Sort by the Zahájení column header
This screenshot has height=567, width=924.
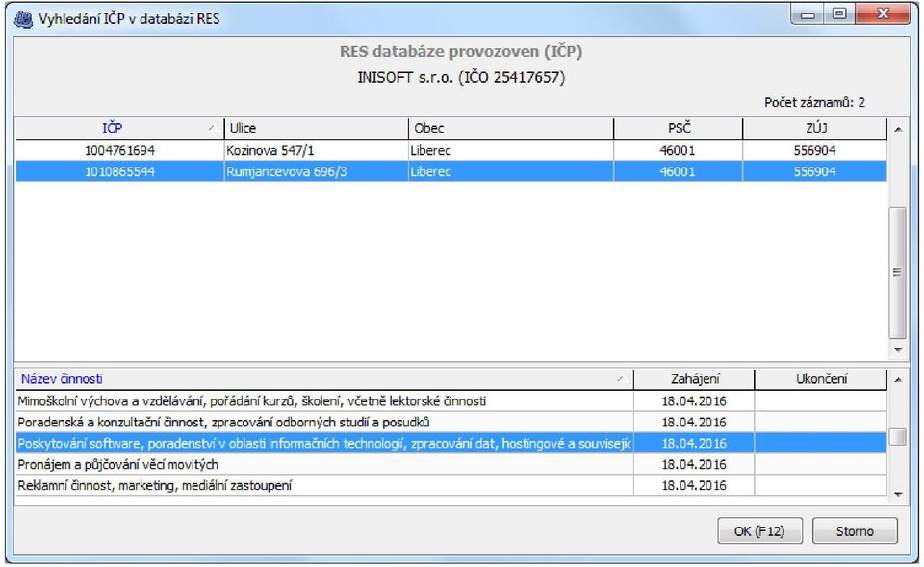(694, 379)
